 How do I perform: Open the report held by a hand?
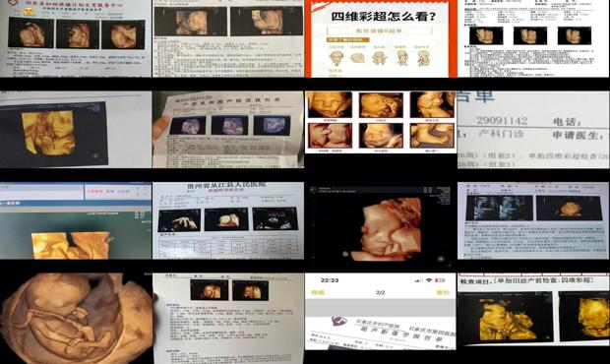[228, 130]
